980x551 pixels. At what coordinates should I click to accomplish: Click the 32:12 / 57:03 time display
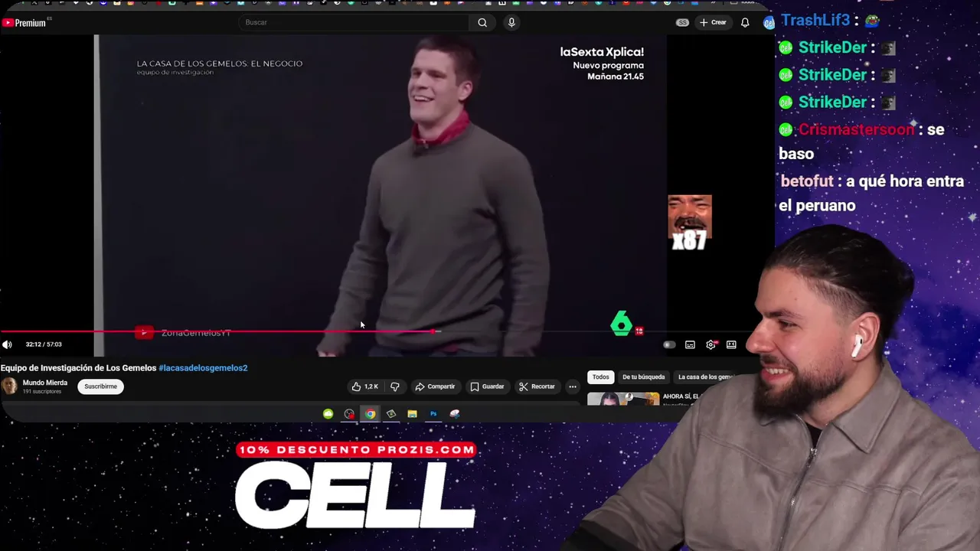click(x=44, y=344)
